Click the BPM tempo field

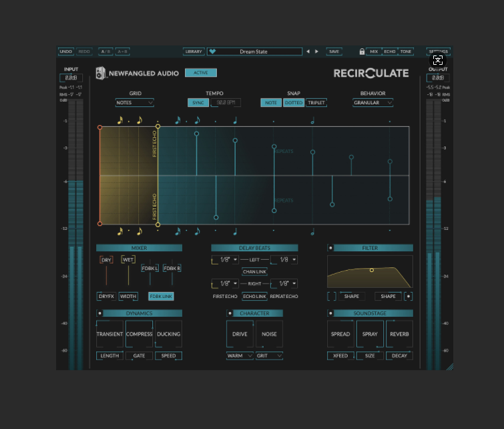(226, 103)
